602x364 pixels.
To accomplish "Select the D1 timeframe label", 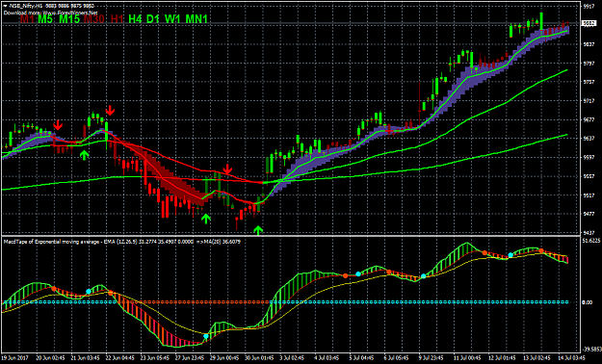I will click(153, 19).
